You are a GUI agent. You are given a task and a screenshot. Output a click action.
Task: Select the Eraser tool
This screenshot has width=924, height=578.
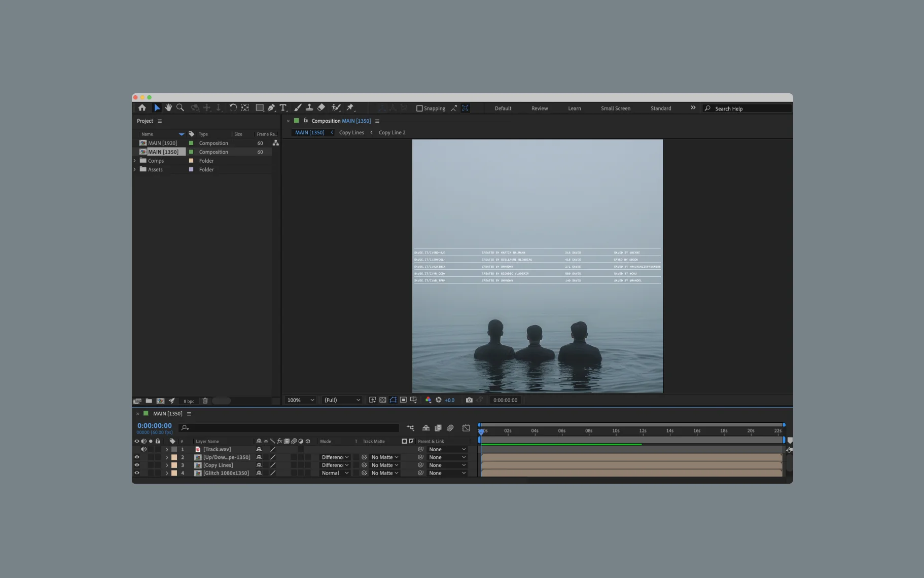pos(321,108)
